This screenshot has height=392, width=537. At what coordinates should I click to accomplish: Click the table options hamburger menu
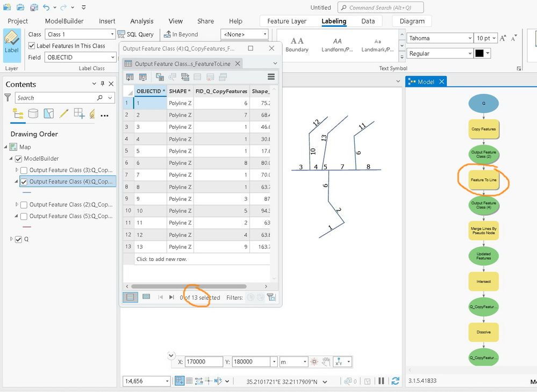tap(271, 77)
